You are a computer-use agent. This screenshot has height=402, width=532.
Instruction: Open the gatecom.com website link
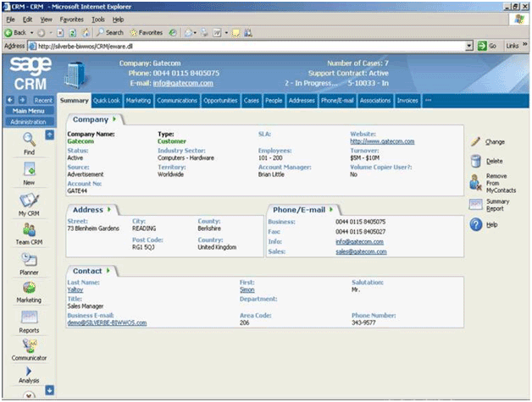pyautogui.click(x=382, y=141)
